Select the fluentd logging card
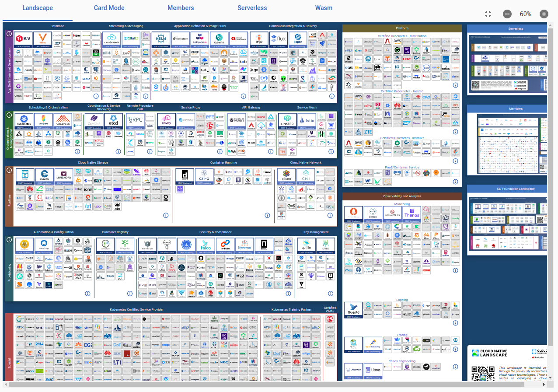Viewport: 558px width, 392px height. [x=353, y=310]
